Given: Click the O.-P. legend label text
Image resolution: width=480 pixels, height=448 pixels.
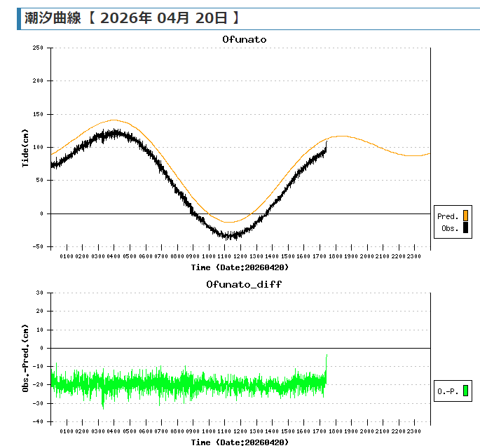Looking at the screenshot, I should tap(448, 391).
